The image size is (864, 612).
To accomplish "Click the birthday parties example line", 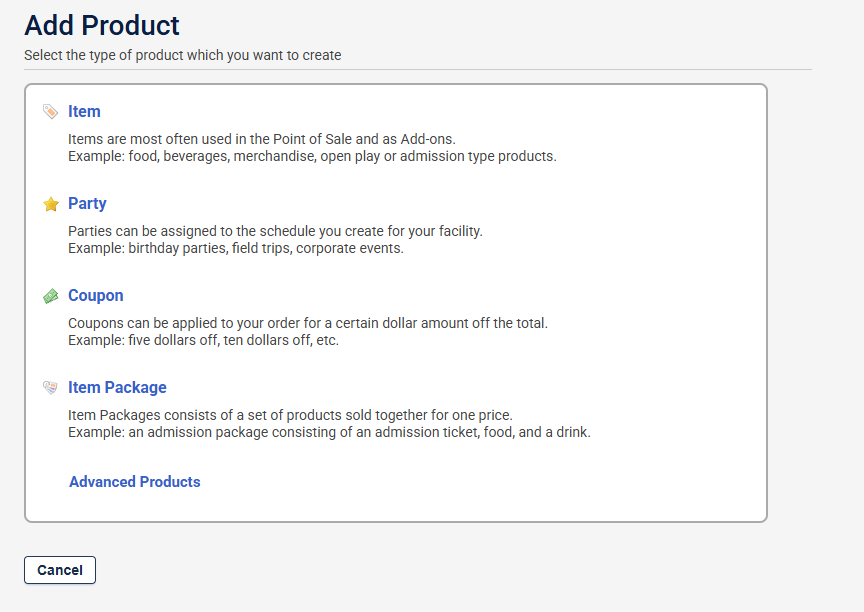I will [236, 248].
